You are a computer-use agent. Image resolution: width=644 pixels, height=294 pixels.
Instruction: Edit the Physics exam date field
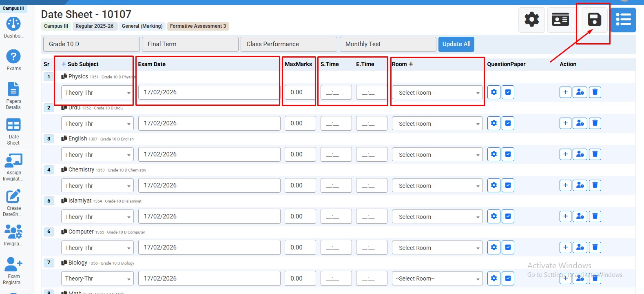(209, 92)
